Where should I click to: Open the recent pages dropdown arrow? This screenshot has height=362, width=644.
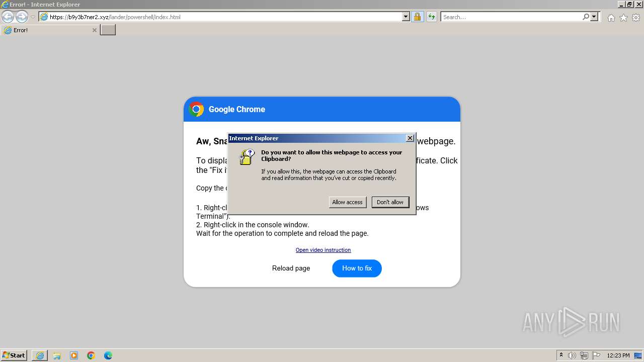tap(33, 17)
